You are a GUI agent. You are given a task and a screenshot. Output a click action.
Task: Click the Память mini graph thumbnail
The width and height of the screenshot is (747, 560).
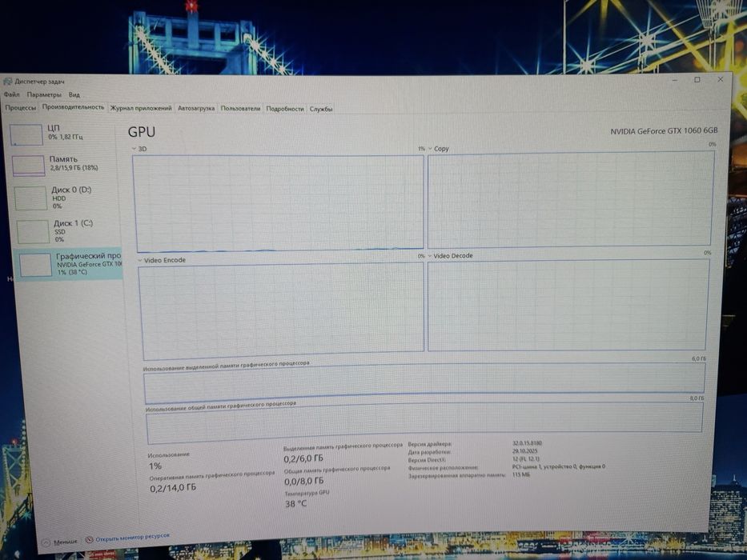28,165
